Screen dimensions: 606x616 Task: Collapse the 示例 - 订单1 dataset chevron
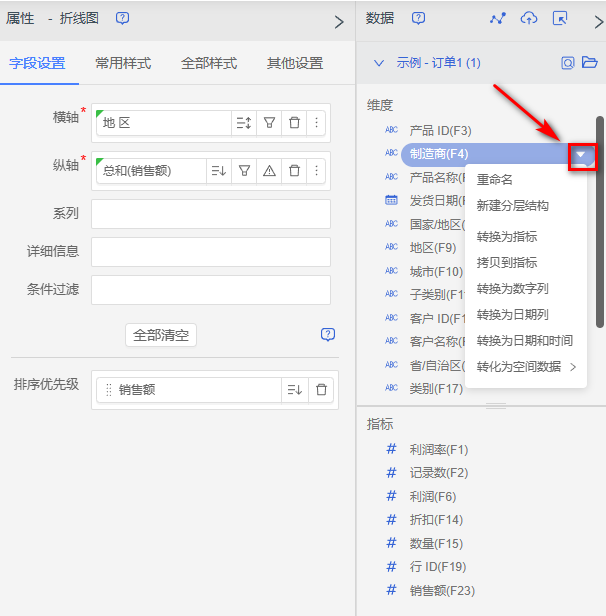pos(379,63)
